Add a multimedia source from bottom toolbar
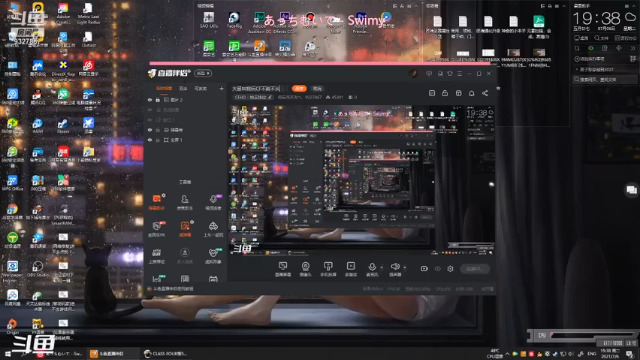Viewport: 640px width, 360px height. (351, 269)
